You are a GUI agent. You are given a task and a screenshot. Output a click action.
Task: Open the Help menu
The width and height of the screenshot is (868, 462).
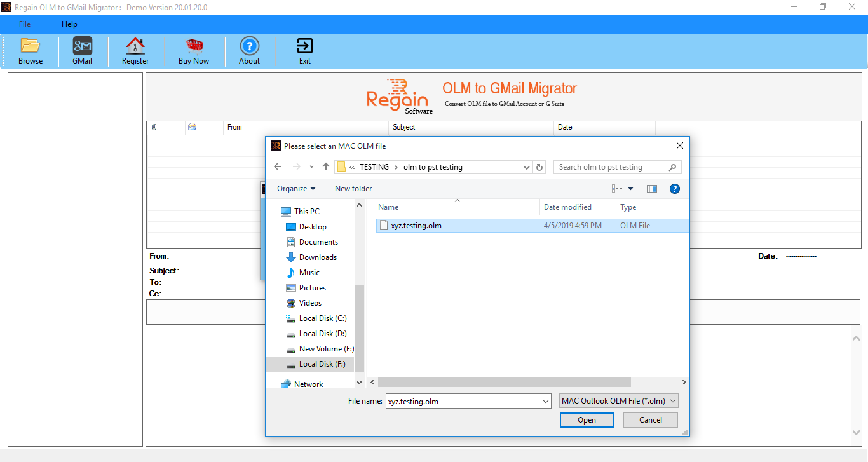coord(69,24)
